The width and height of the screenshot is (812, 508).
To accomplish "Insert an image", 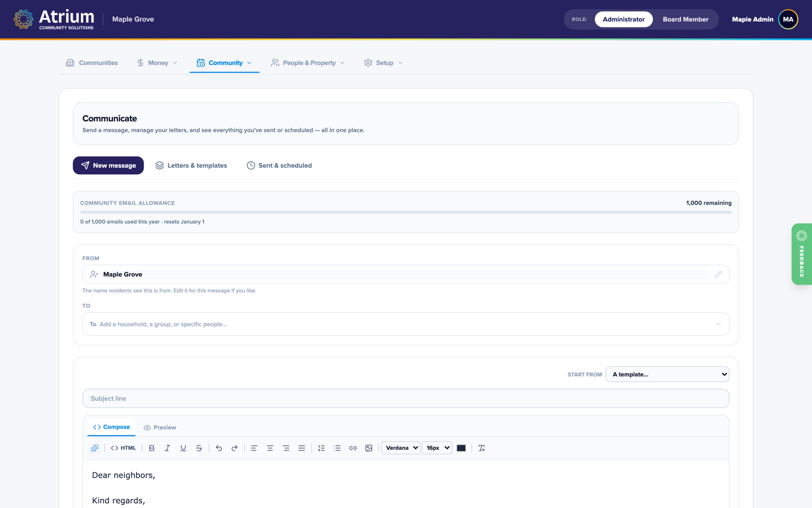I will 369,448.
